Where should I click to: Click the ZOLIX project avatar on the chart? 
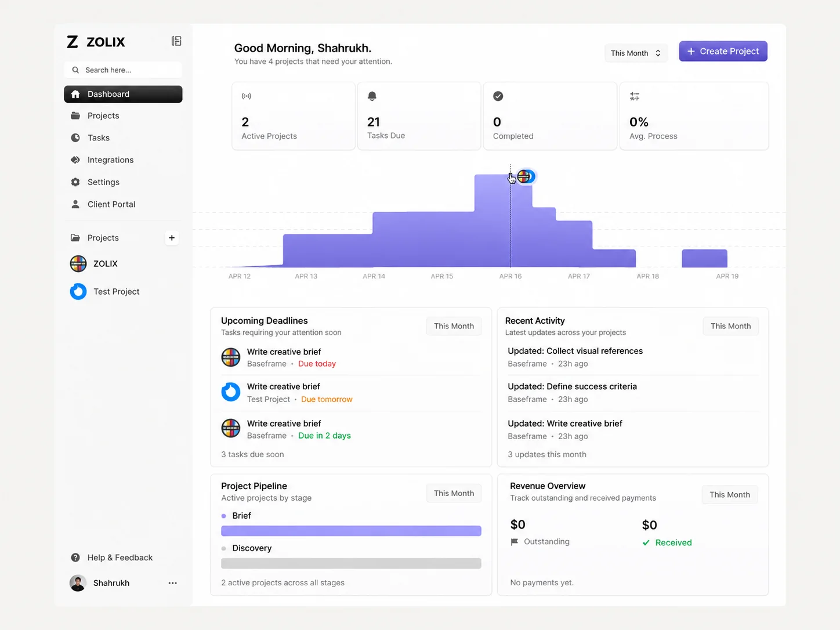(524, 176)
